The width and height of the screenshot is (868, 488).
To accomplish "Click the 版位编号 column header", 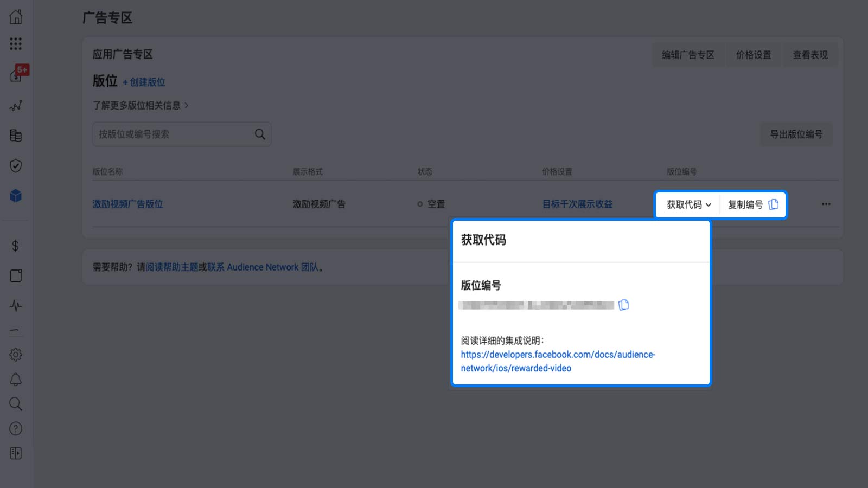I will tap(681, 171).
